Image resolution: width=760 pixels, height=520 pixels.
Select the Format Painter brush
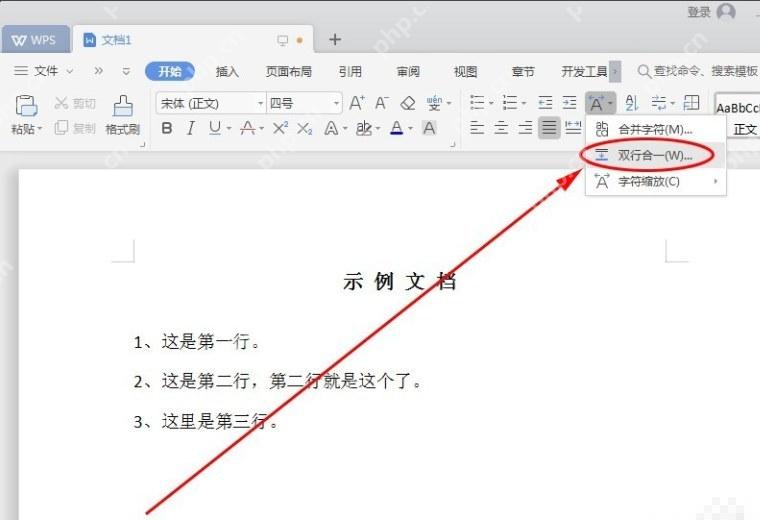coord(123,106)
